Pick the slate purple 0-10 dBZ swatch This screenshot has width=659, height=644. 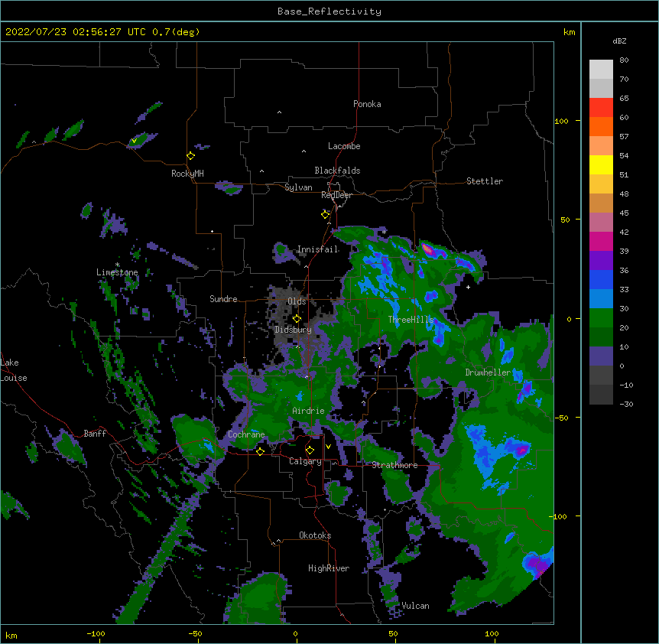(x=601, y=356)
